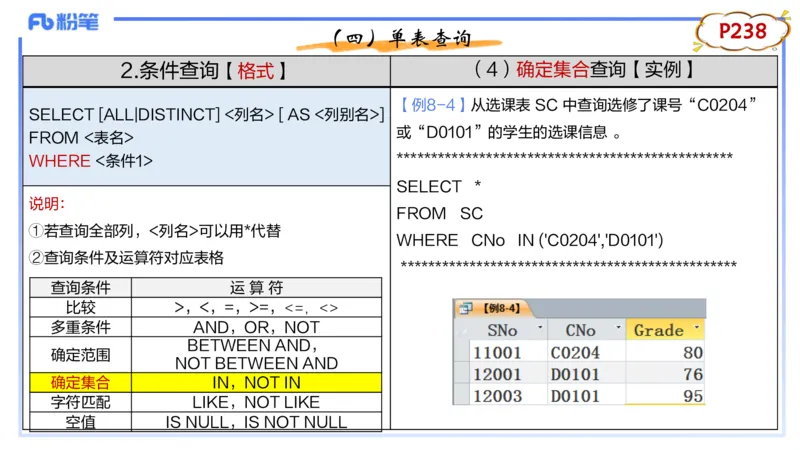The height and width of the screenshot is (450, 800).
Task: Click the 字符匹配 row label
Action: point(81,402)
